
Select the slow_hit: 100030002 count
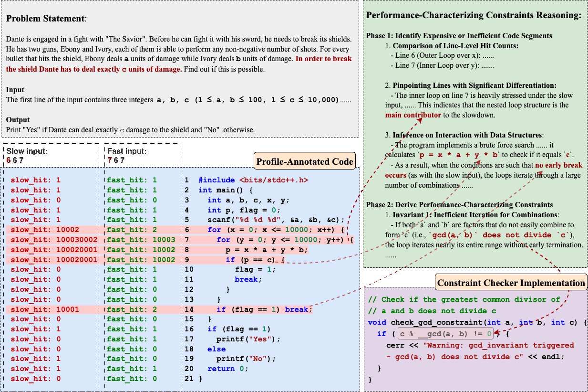point(54,240)
